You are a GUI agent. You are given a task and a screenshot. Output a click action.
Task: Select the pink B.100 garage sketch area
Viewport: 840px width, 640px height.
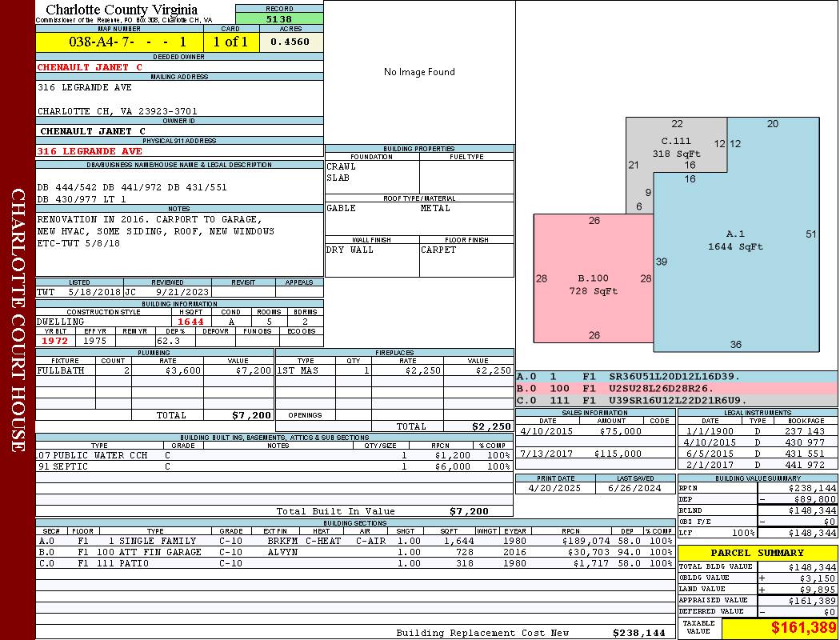coord(593,284)
